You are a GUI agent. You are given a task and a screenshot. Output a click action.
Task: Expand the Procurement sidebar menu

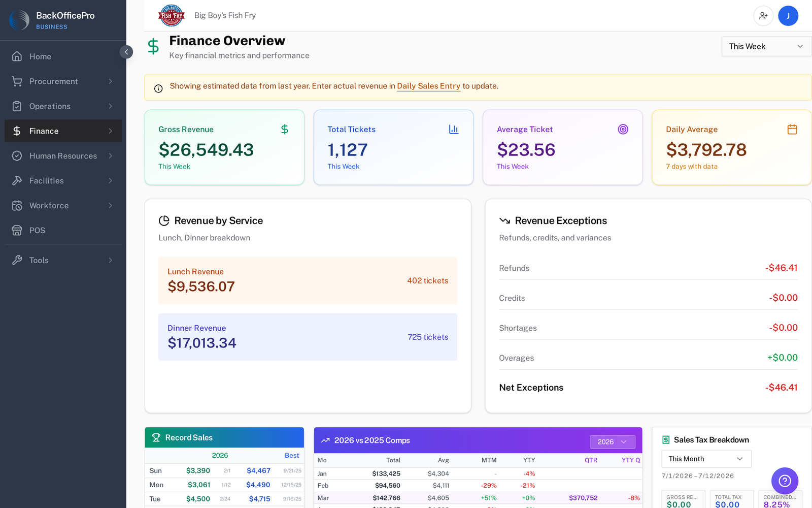click(x=63, y=81)
